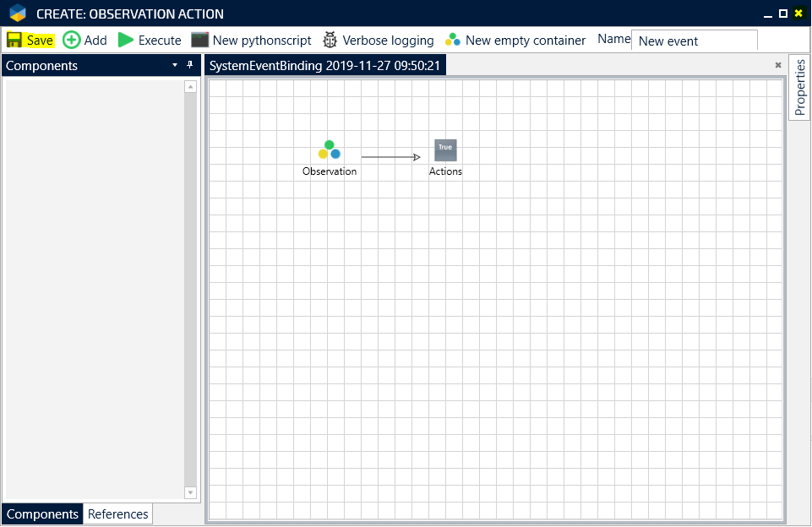The image size is (812, 527).
Task: Click the arrow connecting Observation to Actions
Action: (x=390, y=157)
